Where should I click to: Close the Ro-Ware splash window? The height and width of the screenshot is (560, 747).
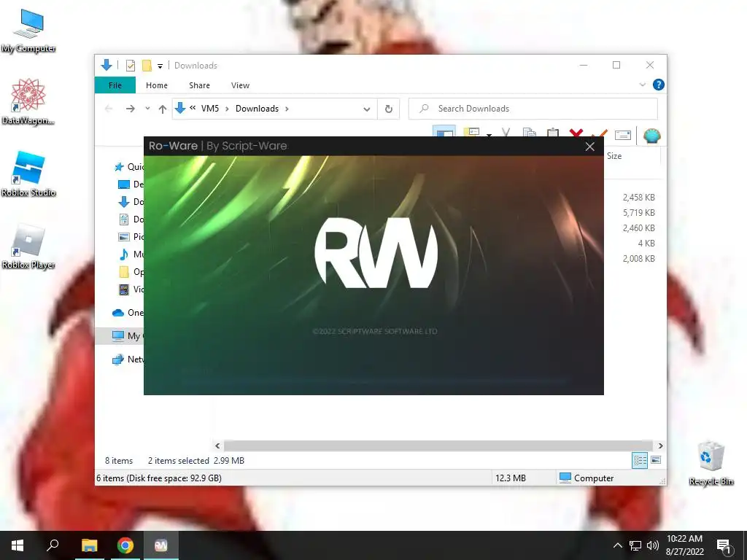point(589,147)
